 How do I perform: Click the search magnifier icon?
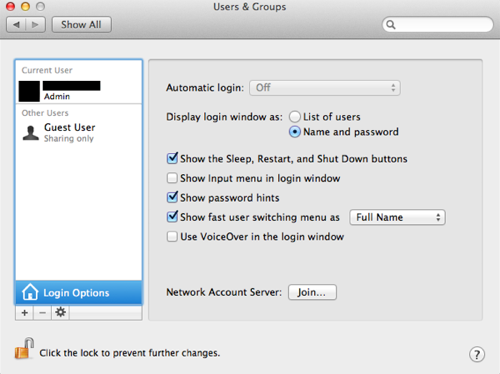pos(391,25)
